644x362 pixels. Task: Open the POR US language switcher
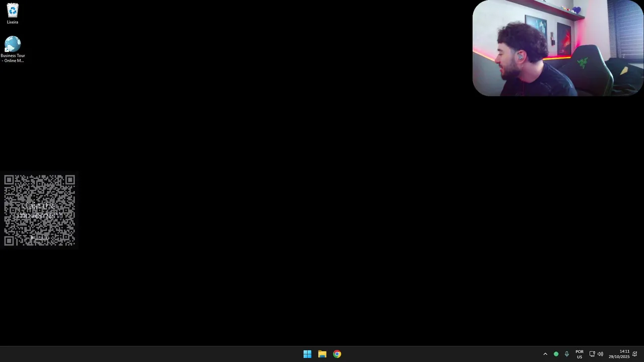pos(580,354)
